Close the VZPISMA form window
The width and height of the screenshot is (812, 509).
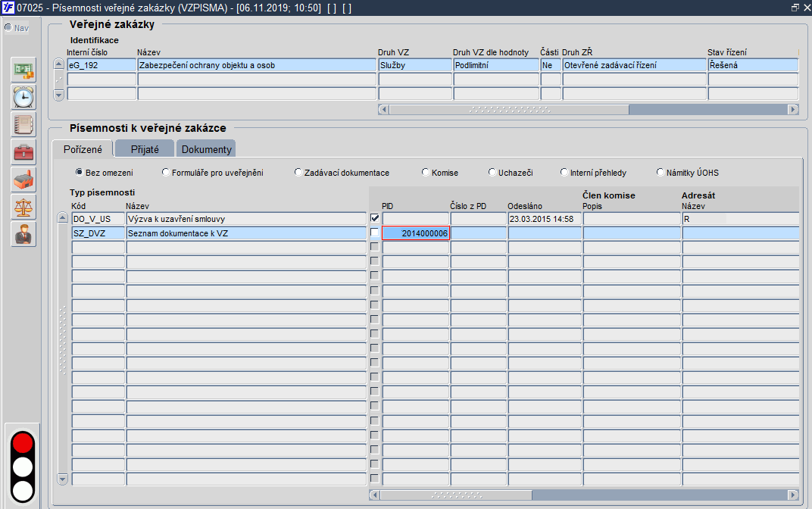pyautogui.click(x=807, y=8)
